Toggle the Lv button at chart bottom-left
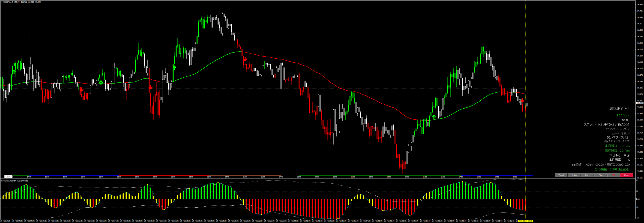This screenshot has height=223, width=644. [8, 176]
